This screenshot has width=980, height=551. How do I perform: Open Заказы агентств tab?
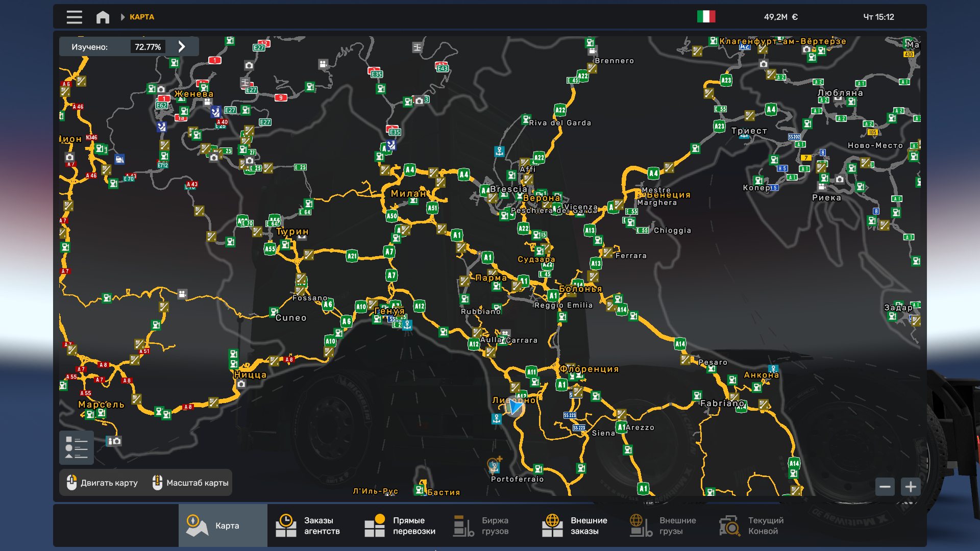click(311, 525)
